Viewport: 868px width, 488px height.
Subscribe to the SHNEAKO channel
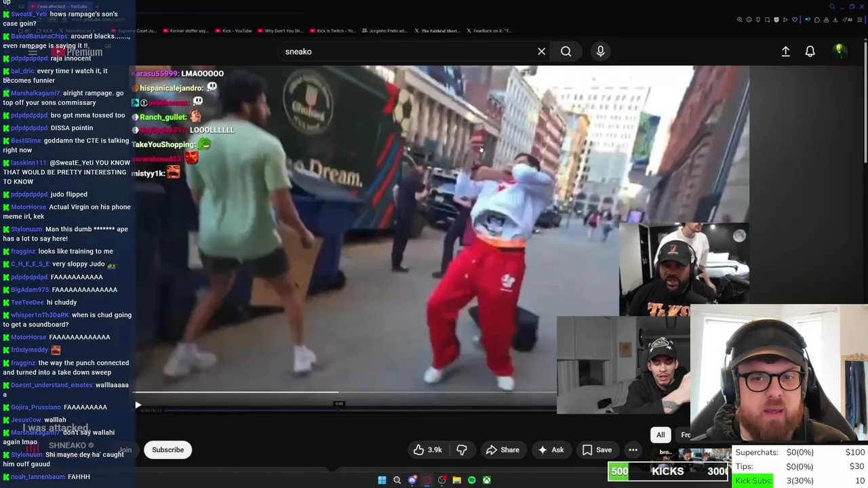click(x=167, y=450)
